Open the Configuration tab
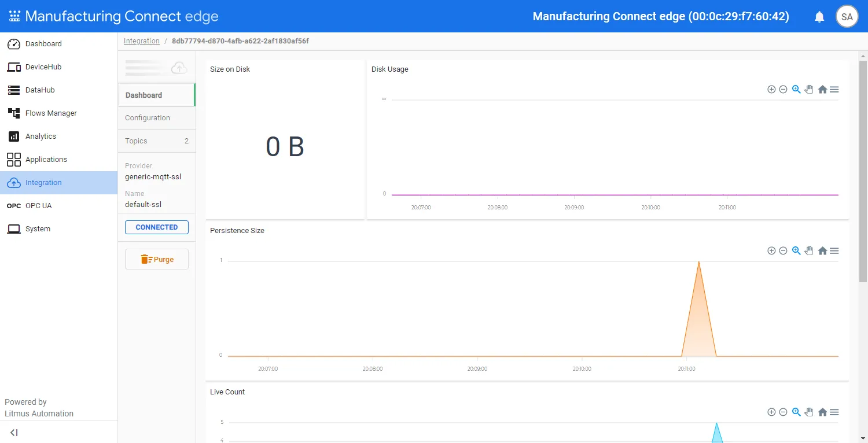The height and width of the screenshot is (443, 868). tap(157, 118)
